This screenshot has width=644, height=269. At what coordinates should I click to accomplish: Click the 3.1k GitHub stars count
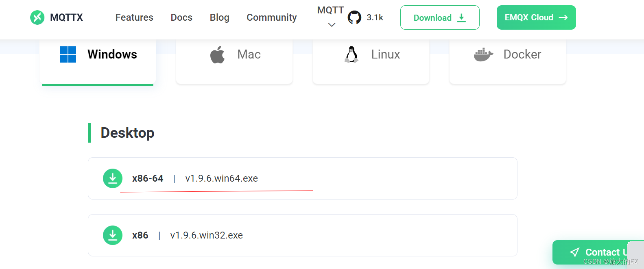375,17
